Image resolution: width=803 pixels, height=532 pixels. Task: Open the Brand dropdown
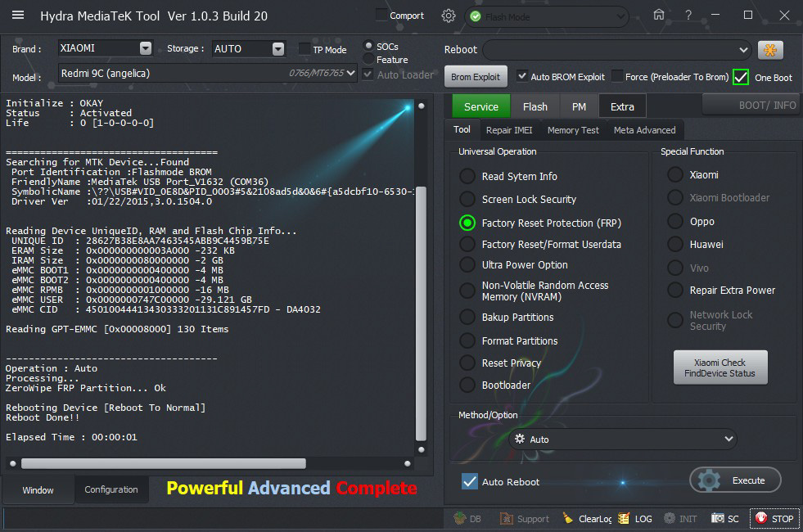tap(146, 48)
